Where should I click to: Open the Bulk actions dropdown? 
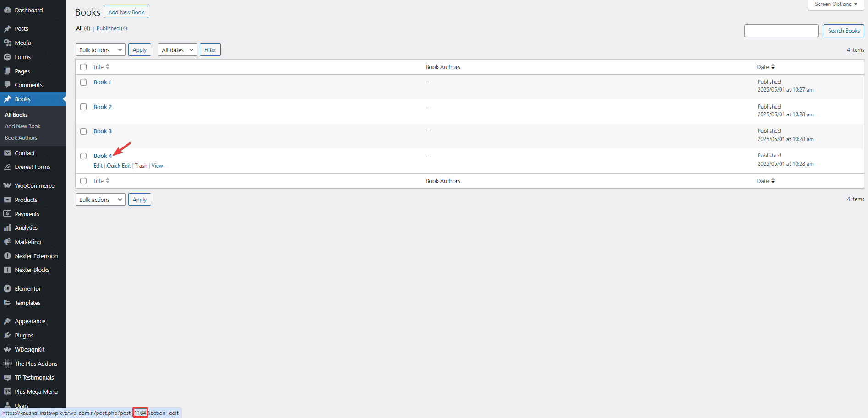[100, 49]
